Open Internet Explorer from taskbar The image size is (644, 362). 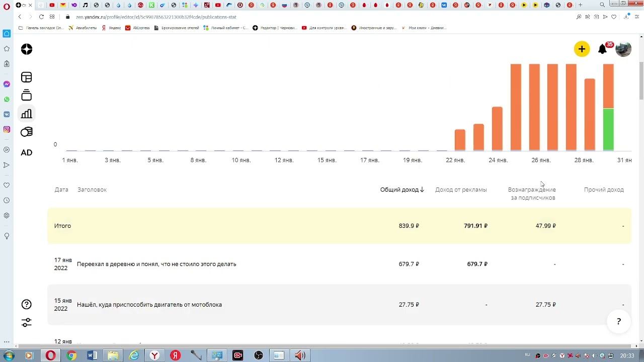134,355
